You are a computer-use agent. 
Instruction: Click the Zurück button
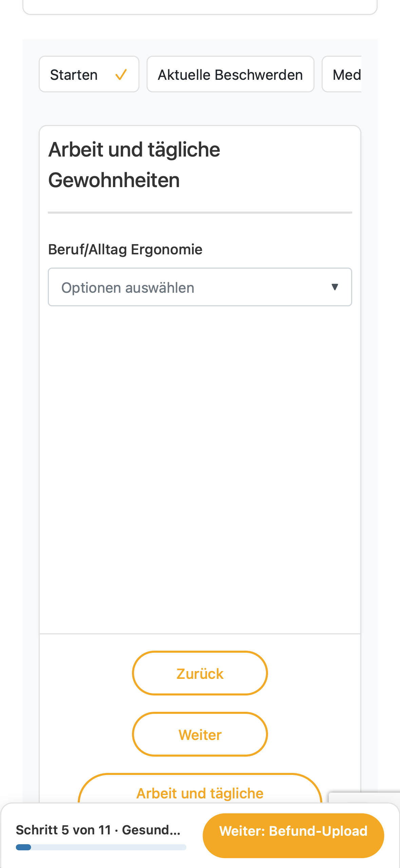coord(200,673)
